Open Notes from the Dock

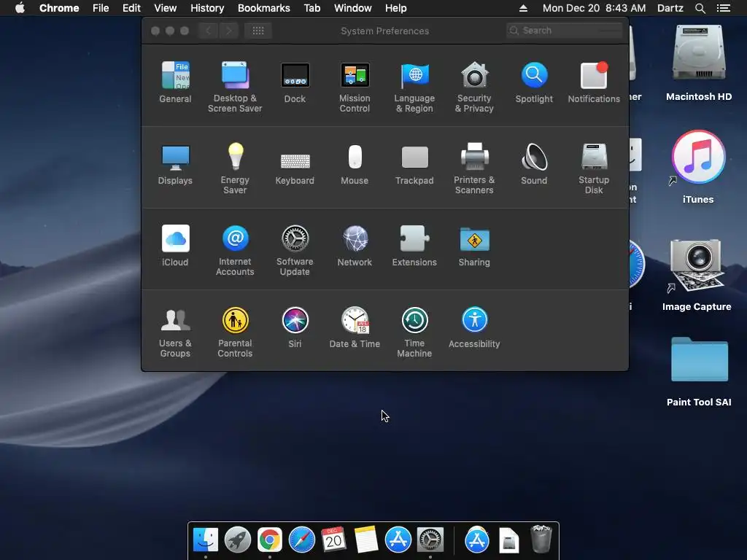point(366,540)
